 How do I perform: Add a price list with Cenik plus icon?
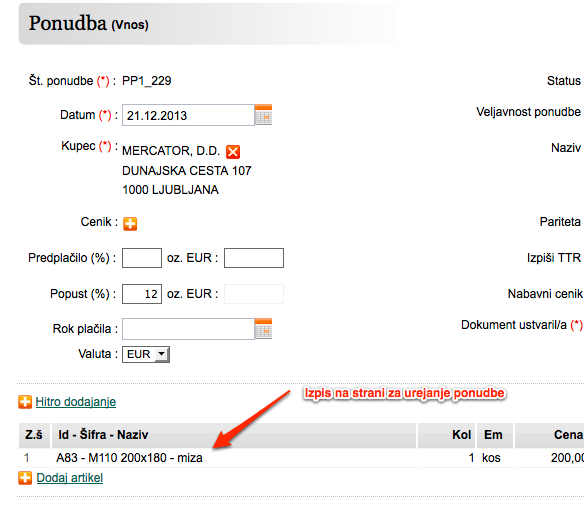tap(130, 224)
